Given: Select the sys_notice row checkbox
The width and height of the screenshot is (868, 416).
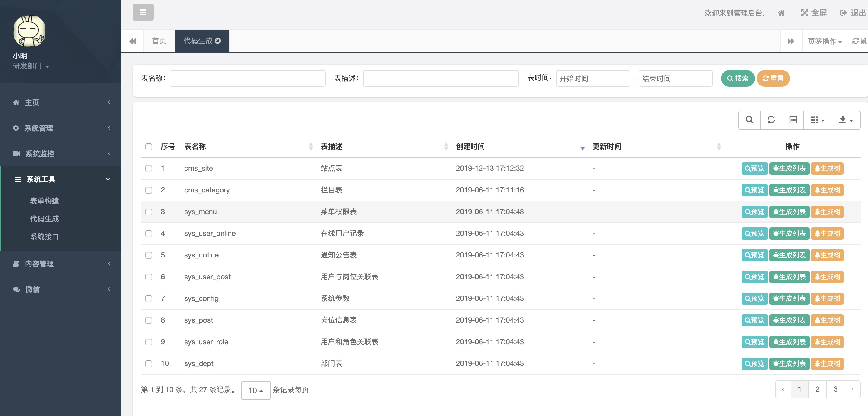Looking at the screenshot, I should pos(149,255).
